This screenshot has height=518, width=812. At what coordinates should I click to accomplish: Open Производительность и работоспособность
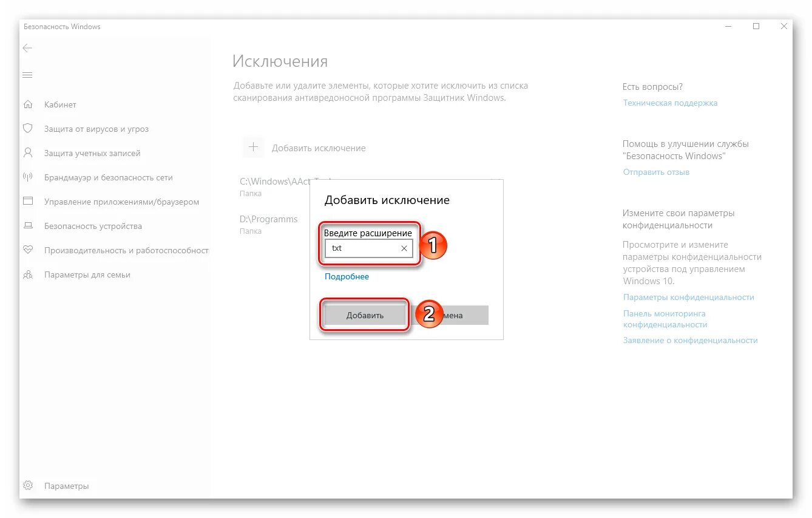(x=126, y=250)
